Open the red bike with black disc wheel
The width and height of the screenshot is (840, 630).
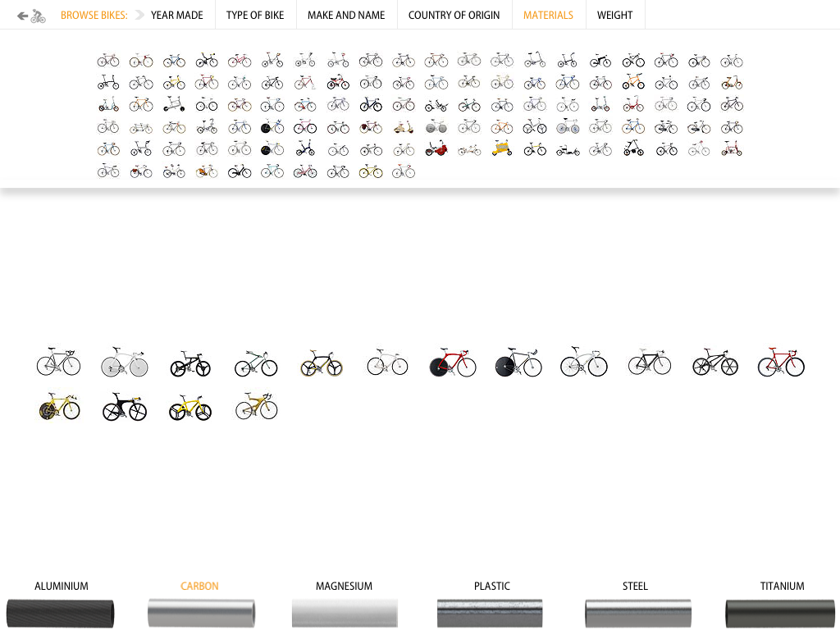[x=453, y=363]
